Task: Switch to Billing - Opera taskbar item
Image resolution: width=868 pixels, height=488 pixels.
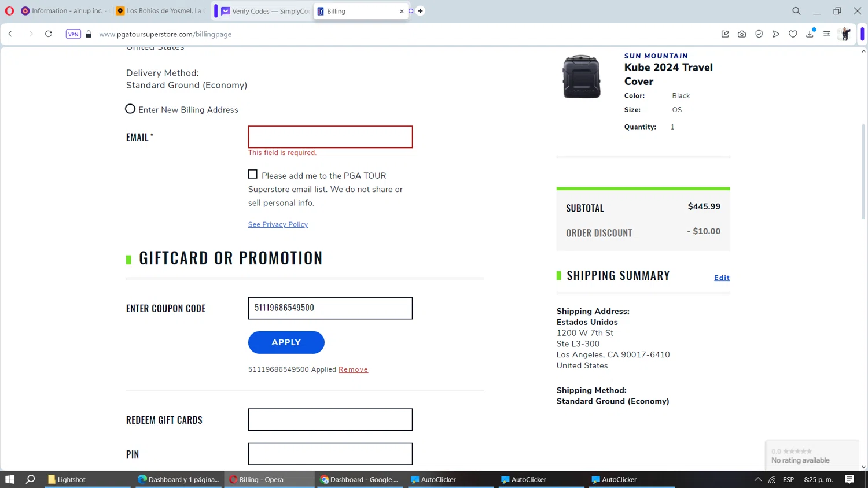Action: [x=270, y=479]
